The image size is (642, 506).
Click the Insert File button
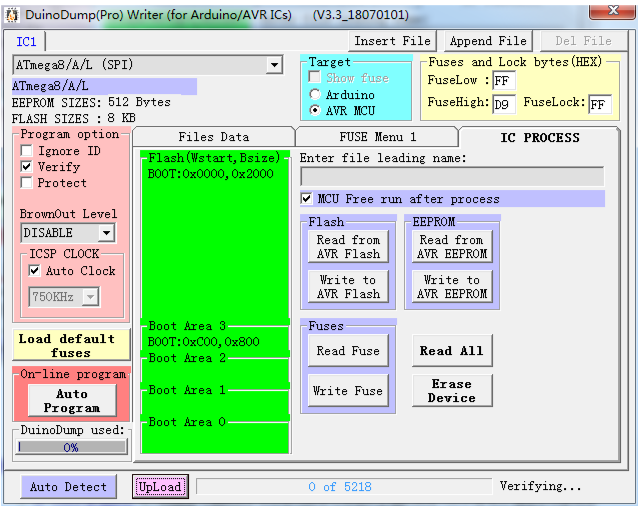[392, 41]
